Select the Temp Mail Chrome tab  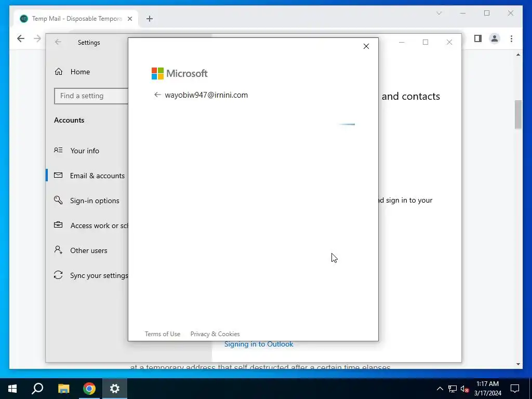click(76, 19)
